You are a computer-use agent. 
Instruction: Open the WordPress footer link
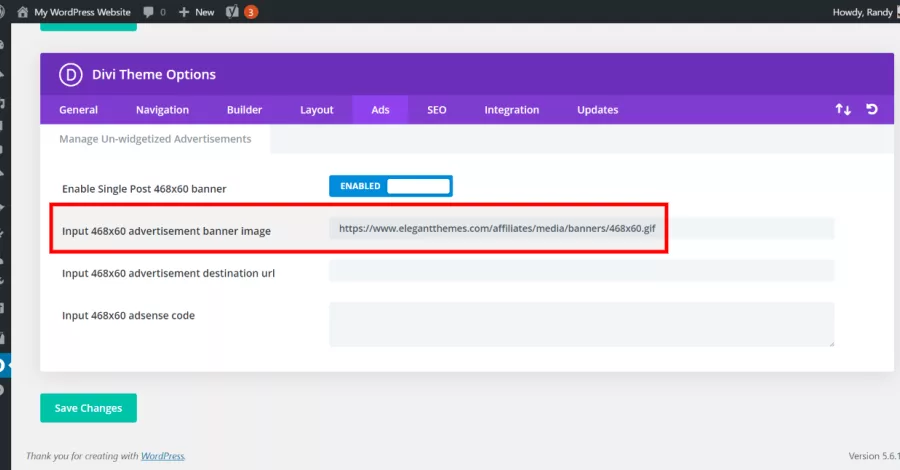click(162, 456)
